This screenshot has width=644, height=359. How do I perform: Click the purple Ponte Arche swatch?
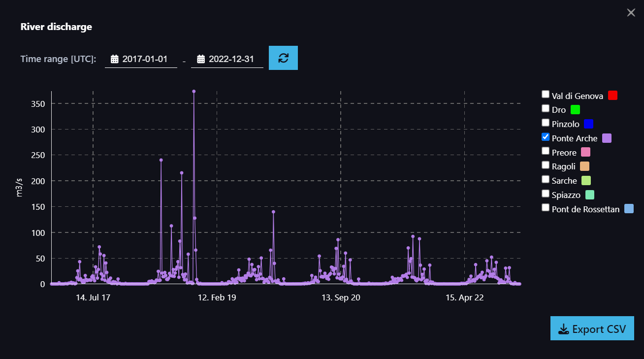[x=607, y=138]
